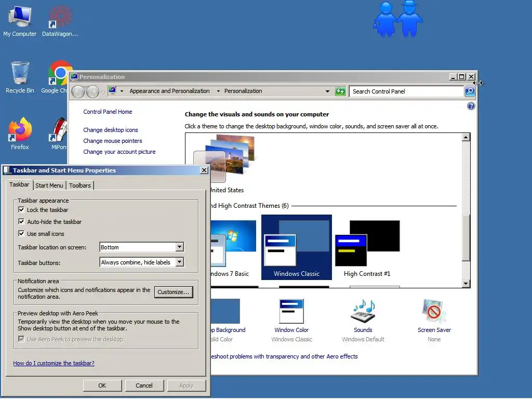The width and height of the screenshot is (532, 399).
Task: Open the address bar history dropdown
Action: [327, 91]
